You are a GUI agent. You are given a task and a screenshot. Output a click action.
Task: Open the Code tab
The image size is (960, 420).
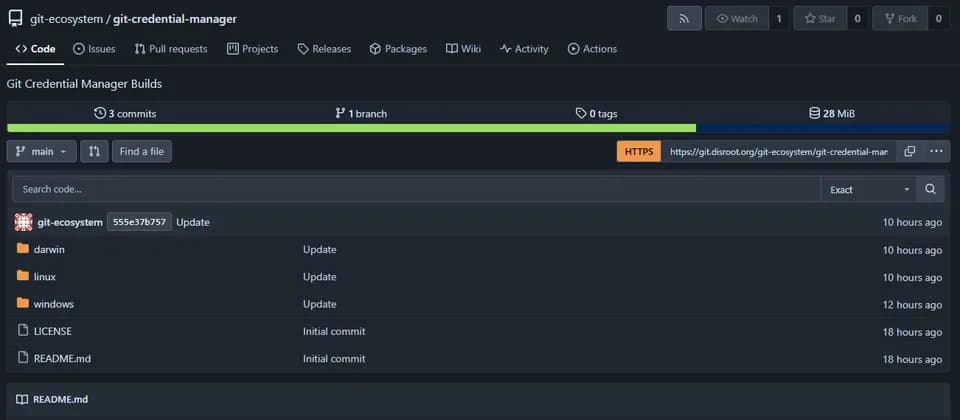click(36, 49)
